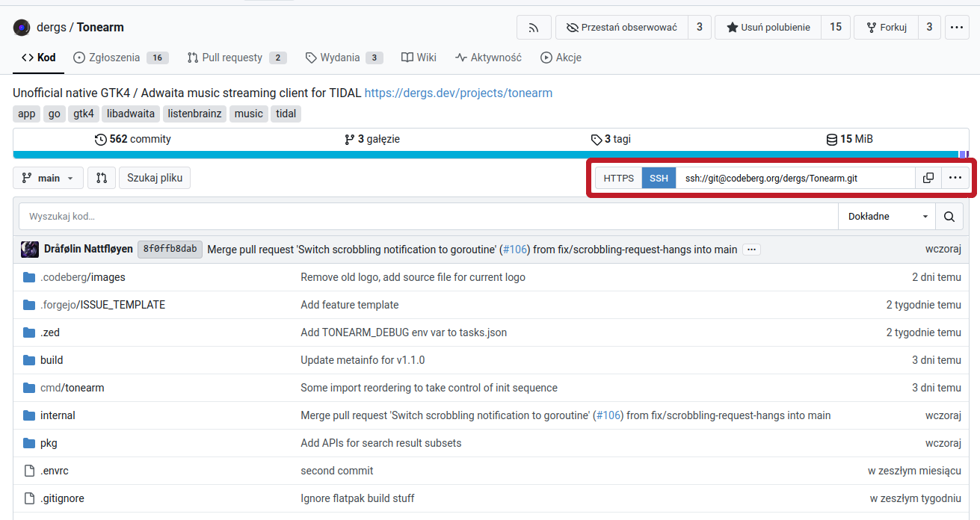Click the 562 commits history link
This screenshot has width=980, height=520.
pyautogui.click(x=133, y=139)
